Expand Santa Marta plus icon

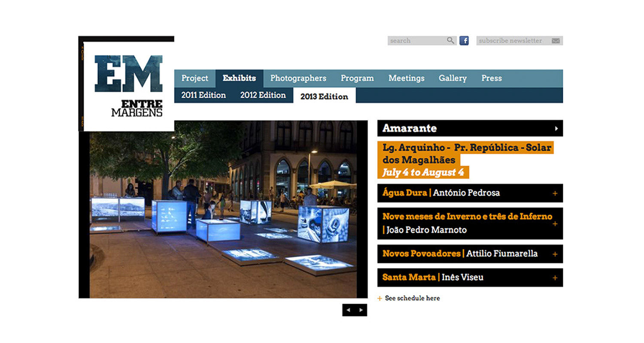(555, 278)
